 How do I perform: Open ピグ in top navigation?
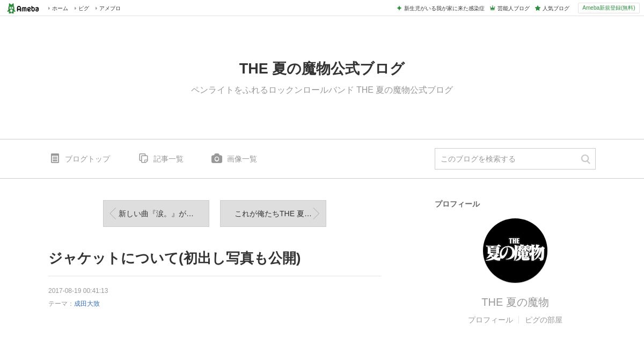tap(83, 8)
